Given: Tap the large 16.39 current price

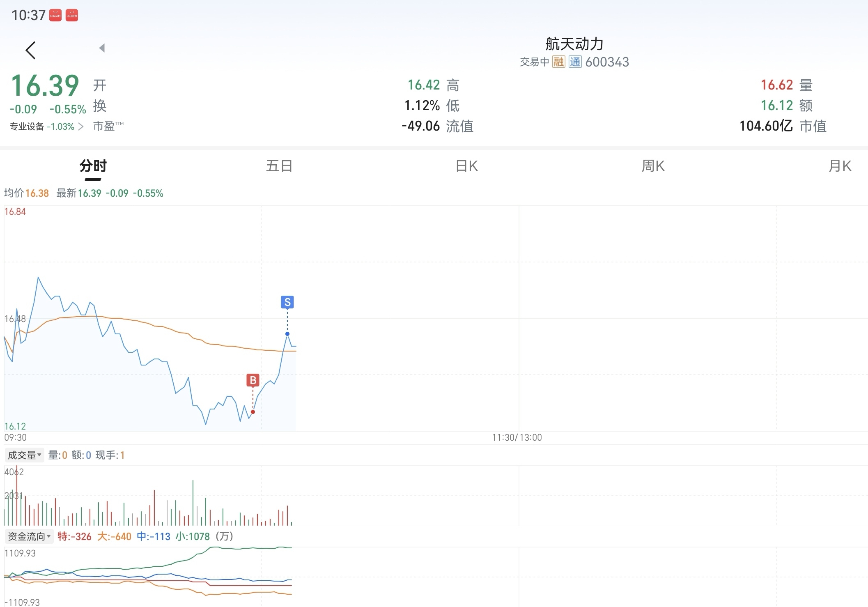Looking at the screenshot, I should 45,86.
